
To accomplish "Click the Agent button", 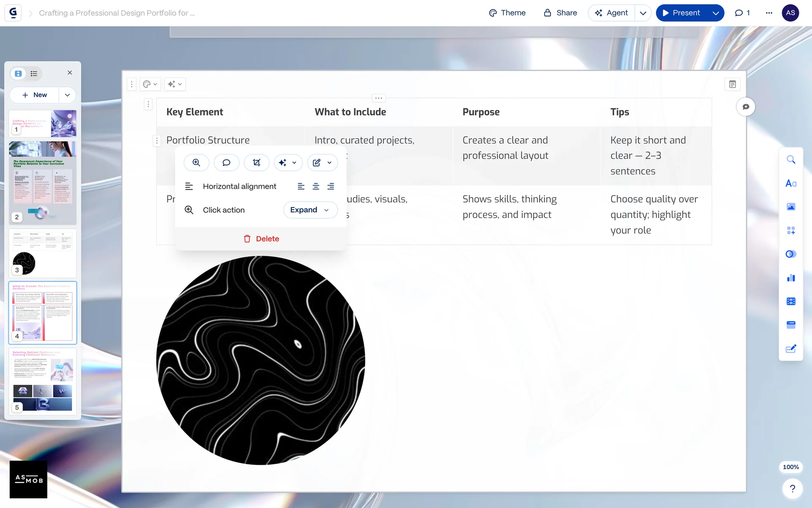I will point(612,13).
